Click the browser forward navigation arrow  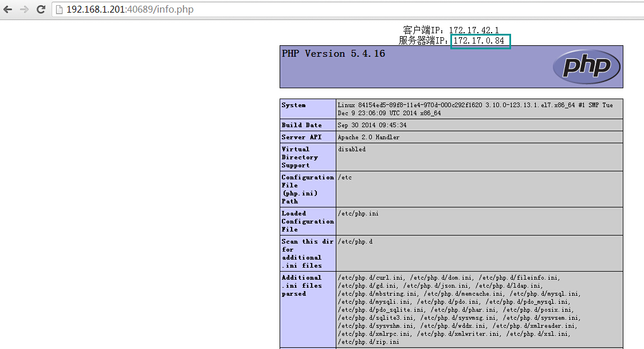pyautogui.click(x=23, y=9)
